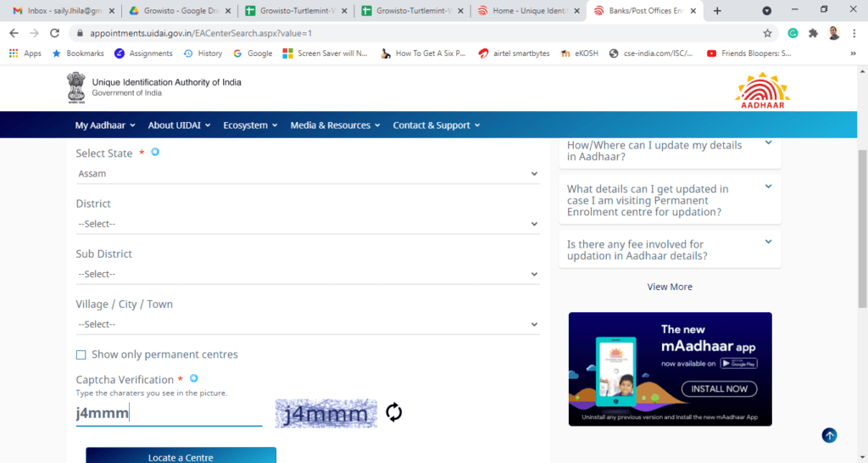
Task: Click the captcha text input field
Action: (169, 414)
